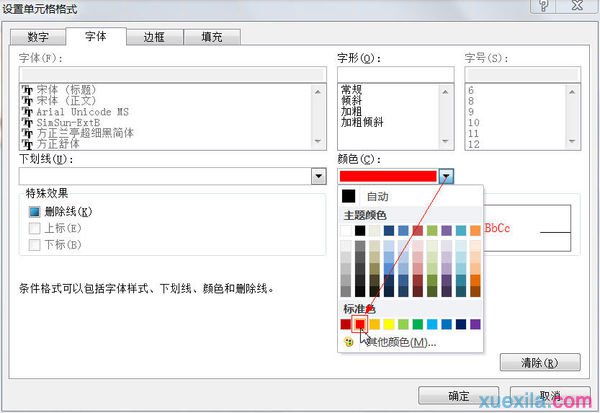Click the 字号(S) text input box

522,74
